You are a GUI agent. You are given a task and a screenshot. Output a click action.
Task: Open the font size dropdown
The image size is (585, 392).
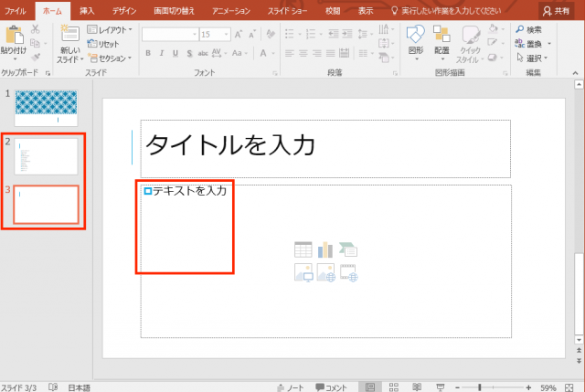click(x=227, y=34)
